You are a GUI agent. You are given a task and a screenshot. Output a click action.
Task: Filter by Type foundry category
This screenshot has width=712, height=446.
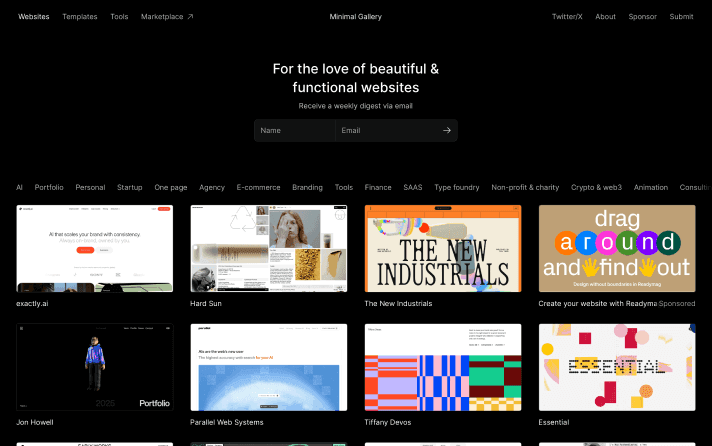(457, 188)
